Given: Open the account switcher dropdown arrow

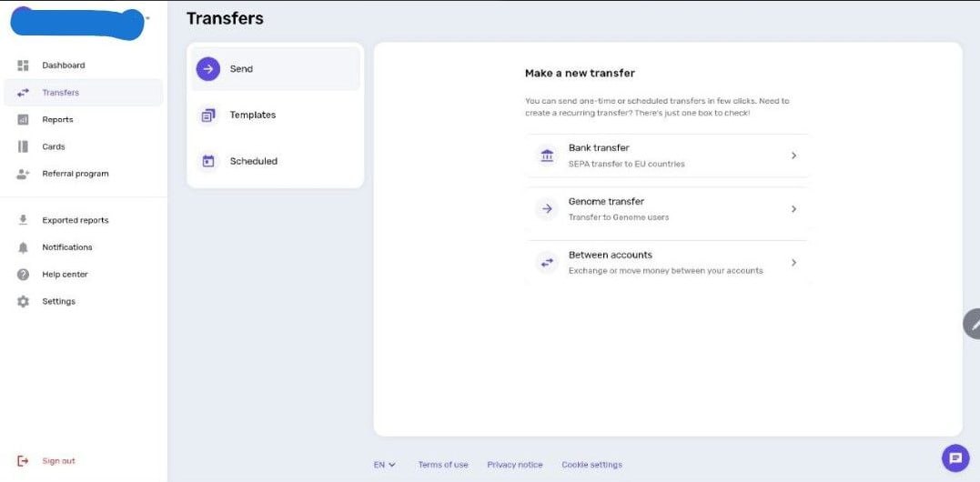Looking at the screenshot, I should point(147,18).
